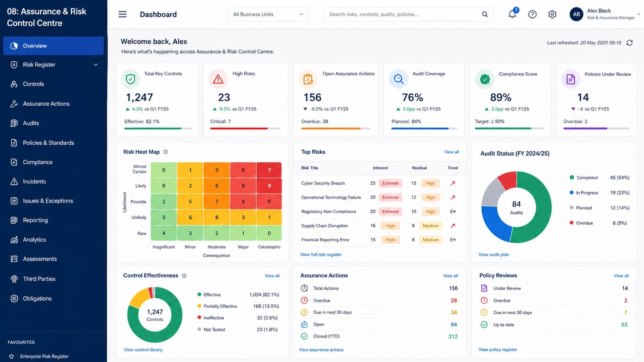Open the View audit plan link

pyautogui.click(x=494, y=255)
